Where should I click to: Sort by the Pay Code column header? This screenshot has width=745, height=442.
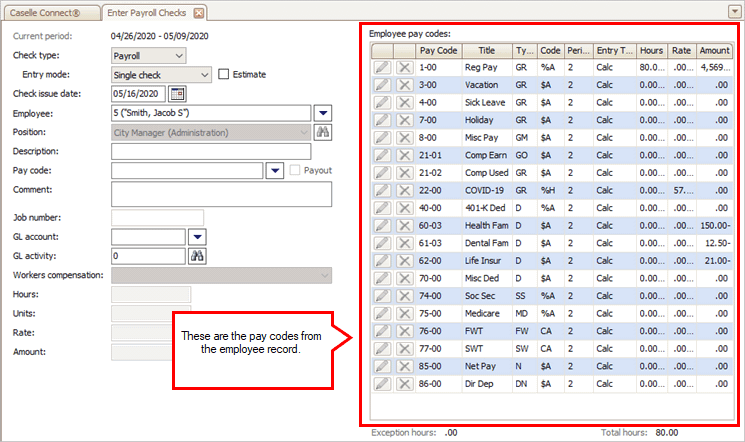coord(438,50)
